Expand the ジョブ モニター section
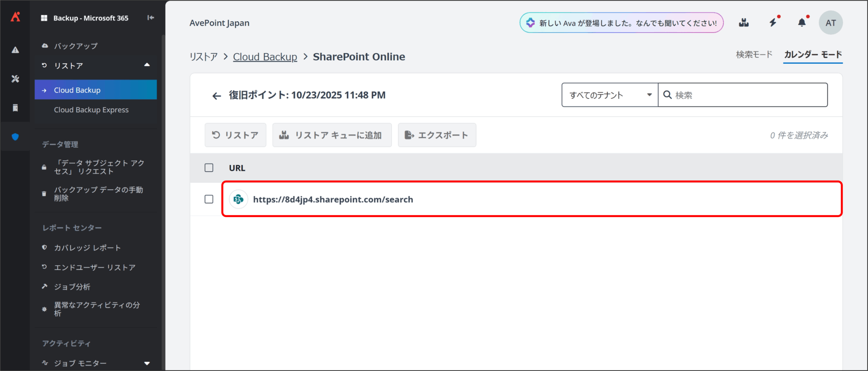 [x=147, y=363]
